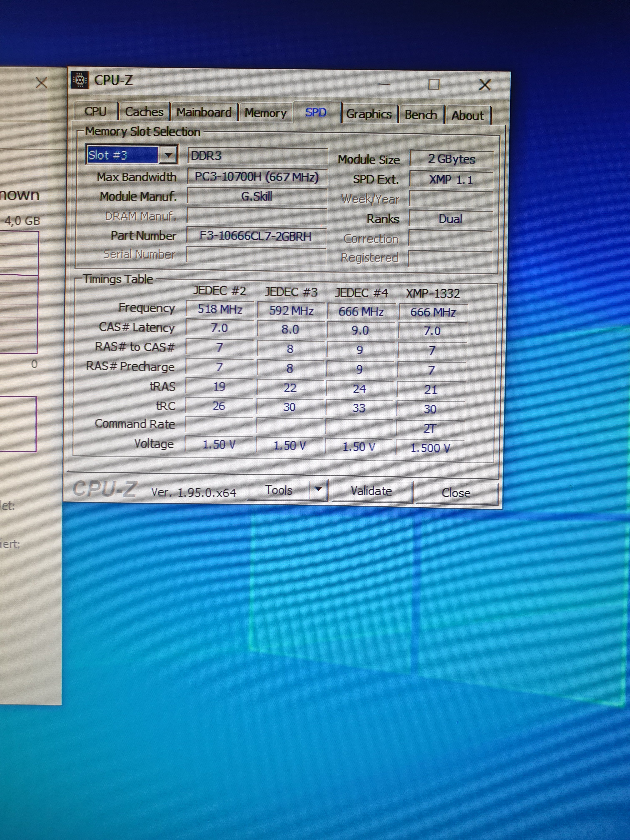Switch to the Mainboard tab

point(204,112)
